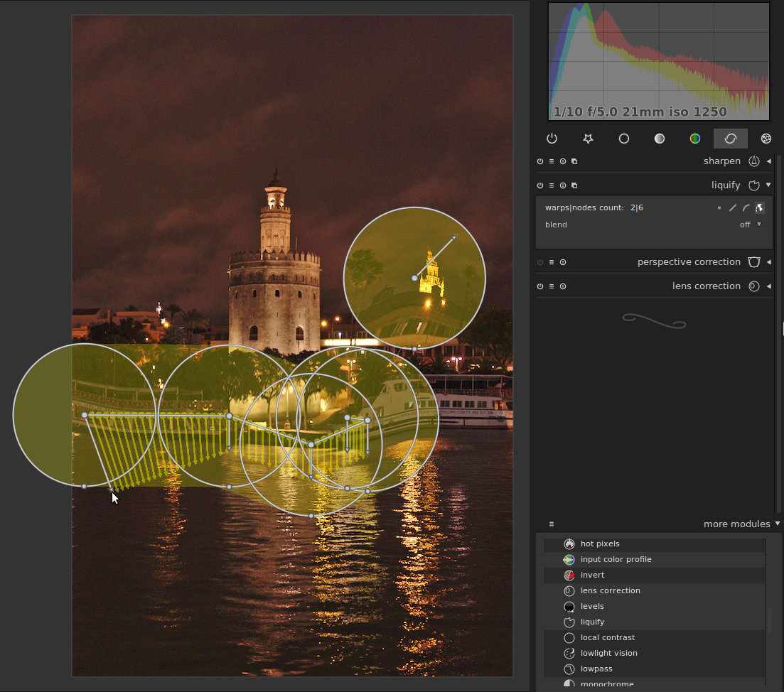Reset lens correction header parameters
The width and height of the screenshot is (784, 692).
click(x=563, y=286)
